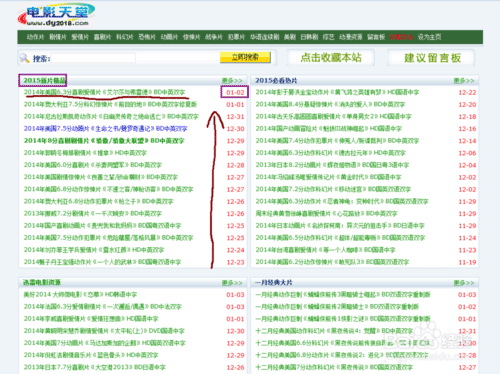500x374 pixels.
Task: Click the magnifier icon beside 搜索
Action: click(x=24, y=58)
